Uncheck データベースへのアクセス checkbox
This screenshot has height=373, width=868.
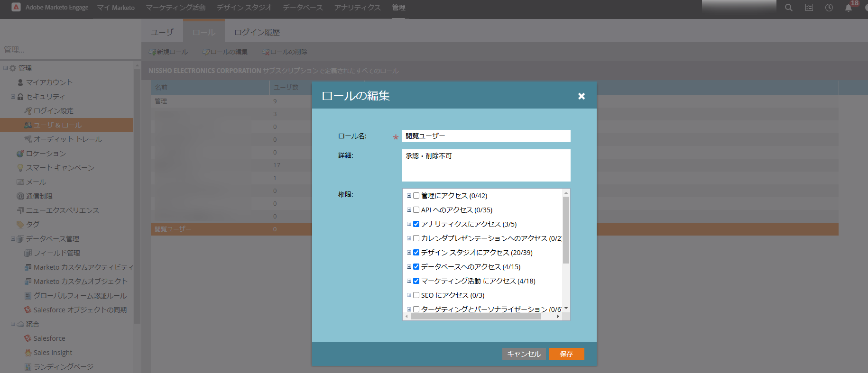[416, 267]
